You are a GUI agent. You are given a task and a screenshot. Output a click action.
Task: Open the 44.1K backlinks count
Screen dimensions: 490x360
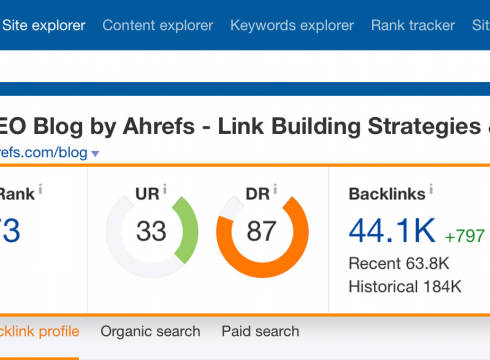coord(392,231)
